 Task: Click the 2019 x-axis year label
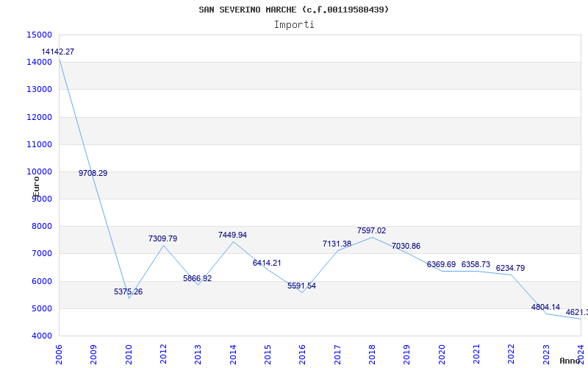407,355
